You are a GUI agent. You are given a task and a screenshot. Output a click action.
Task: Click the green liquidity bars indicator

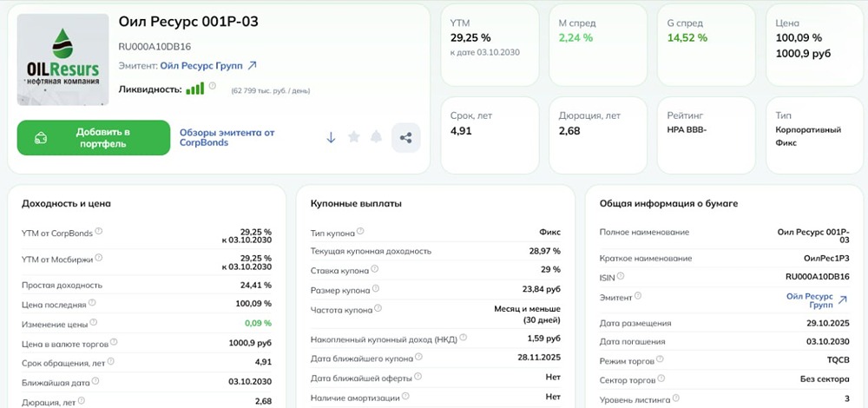(x=194, y=89)
